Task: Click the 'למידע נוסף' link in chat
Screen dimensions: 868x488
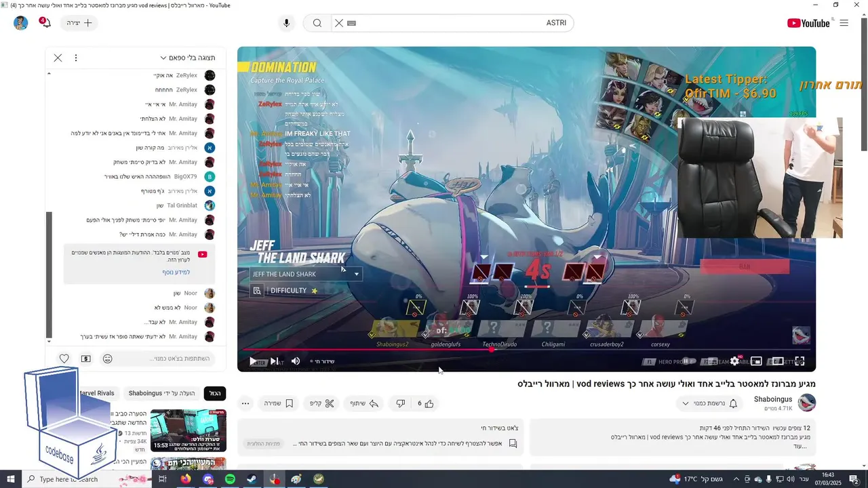Action: [176, 272]
